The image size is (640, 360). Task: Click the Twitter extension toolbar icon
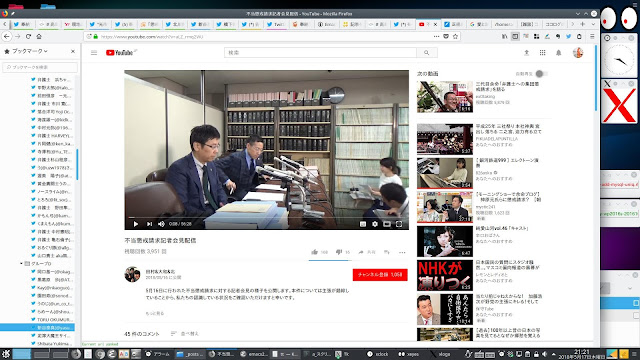tap(569, 36)
